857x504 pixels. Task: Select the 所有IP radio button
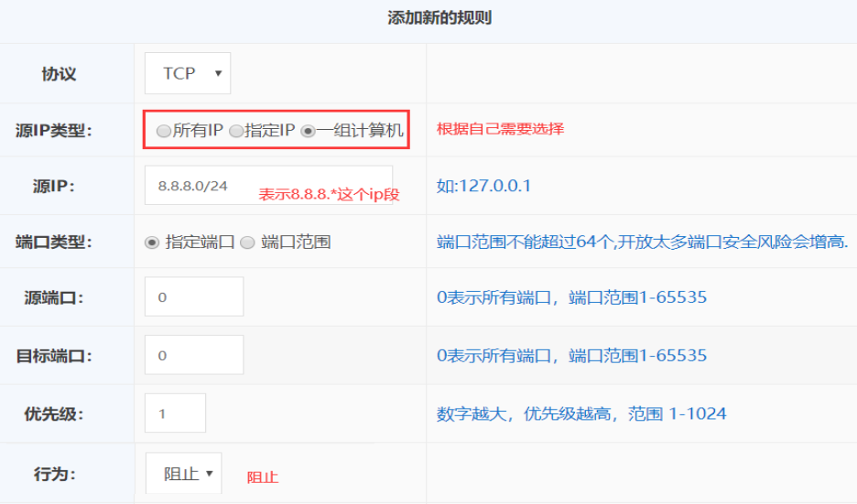click(x=164, y=131)
